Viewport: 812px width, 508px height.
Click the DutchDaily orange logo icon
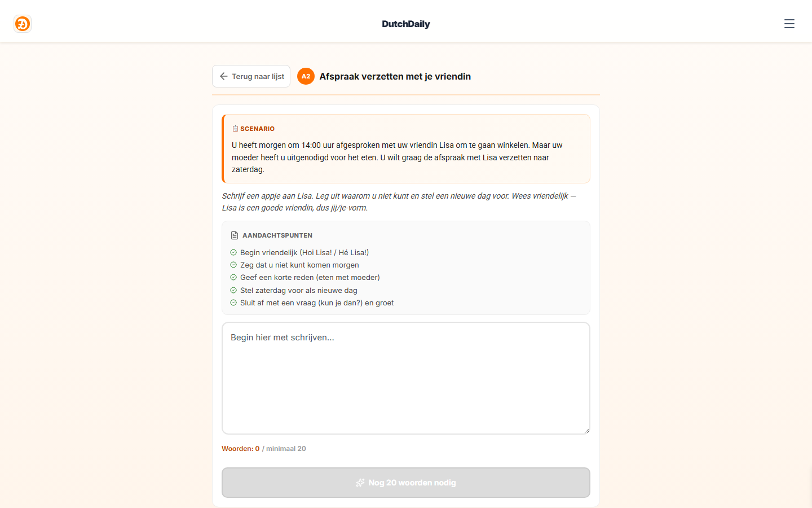(23, 24)
